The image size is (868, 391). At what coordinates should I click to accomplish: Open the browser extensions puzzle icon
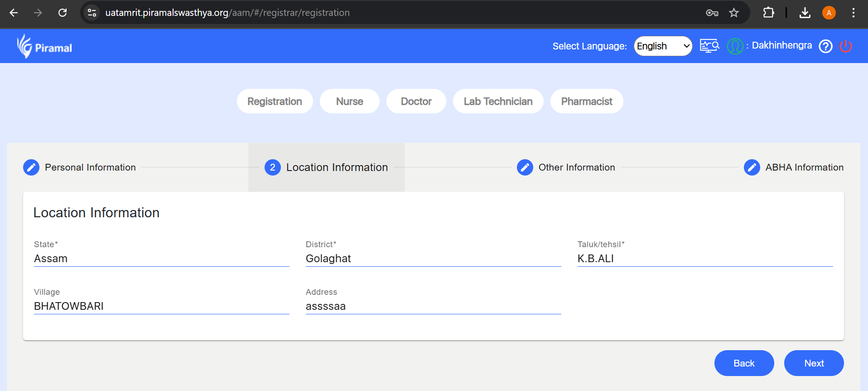pyautogui.click(x=768, y=13)
